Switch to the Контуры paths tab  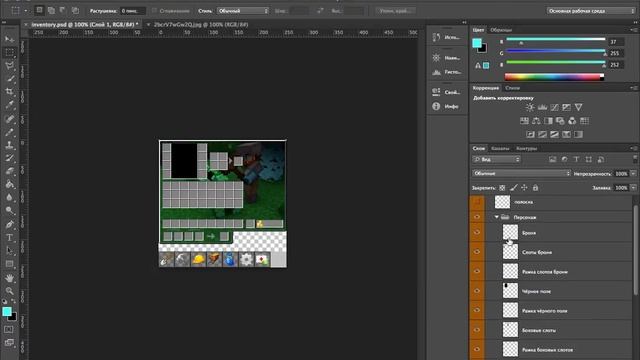coord(526,148)
